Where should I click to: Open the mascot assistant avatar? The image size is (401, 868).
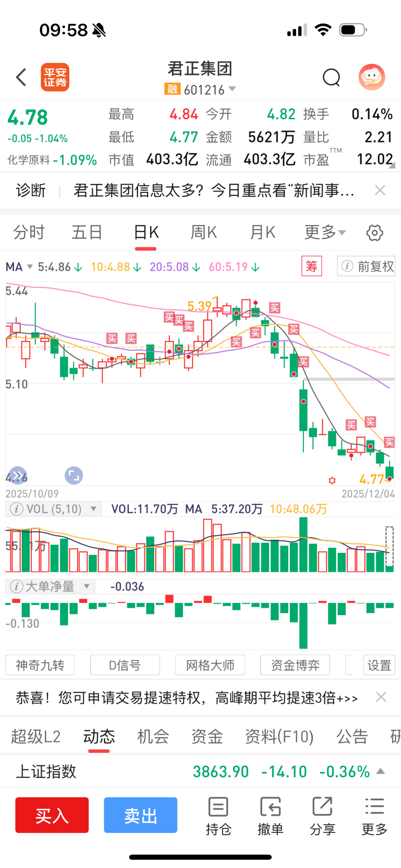point(372,77)
